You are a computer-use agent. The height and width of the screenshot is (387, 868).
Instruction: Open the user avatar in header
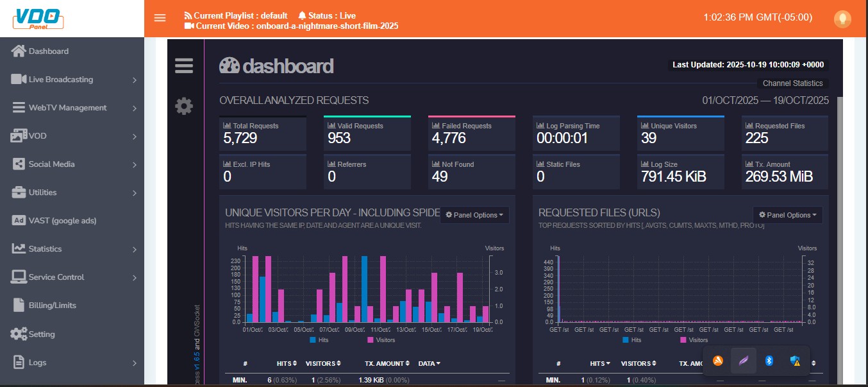point(842,19)
